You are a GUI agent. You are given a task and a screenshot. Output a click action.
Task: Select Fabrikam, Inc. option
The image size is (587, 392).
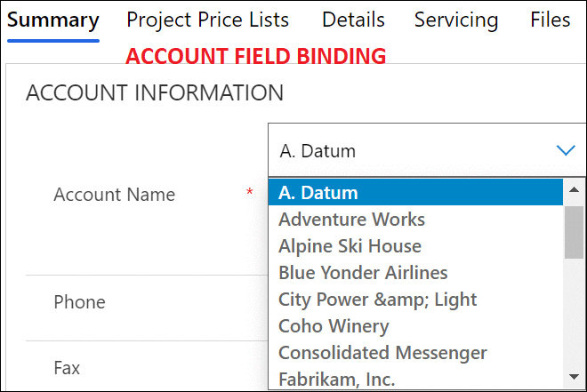415,379
